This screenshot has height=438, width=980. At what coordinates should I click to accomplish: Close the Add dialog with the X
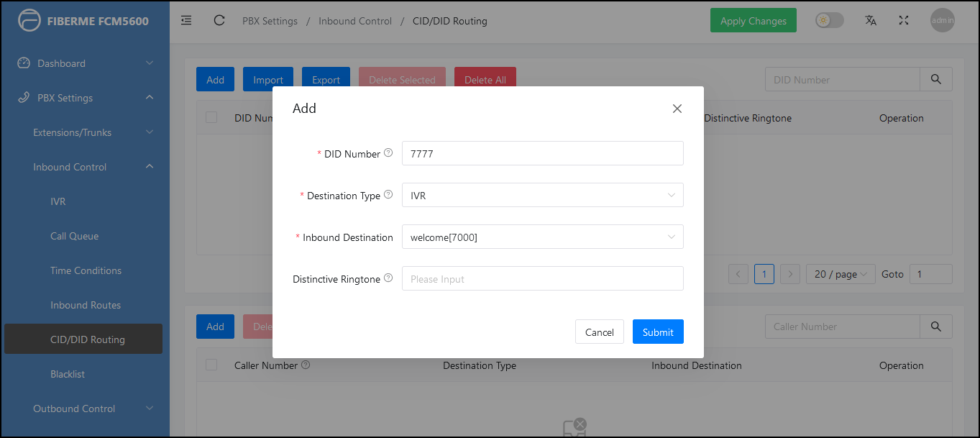[677, 109]
